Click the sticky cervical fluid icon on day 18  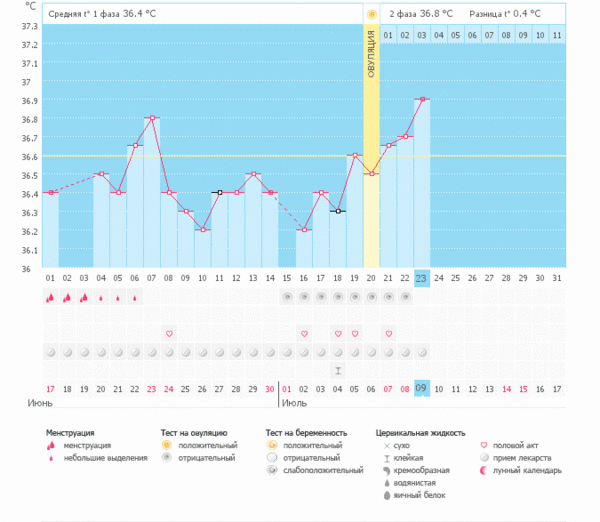point(338,370)
